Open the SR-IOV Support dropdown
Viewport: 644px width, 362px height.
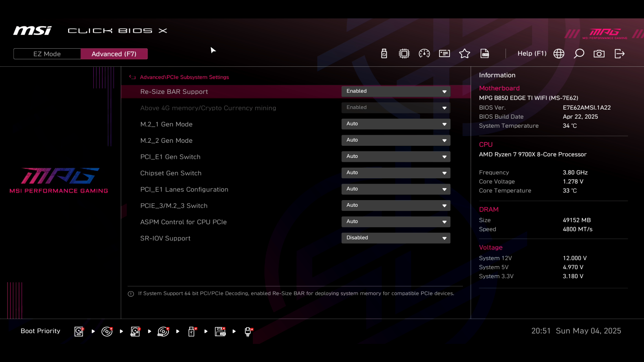point(396,238)
